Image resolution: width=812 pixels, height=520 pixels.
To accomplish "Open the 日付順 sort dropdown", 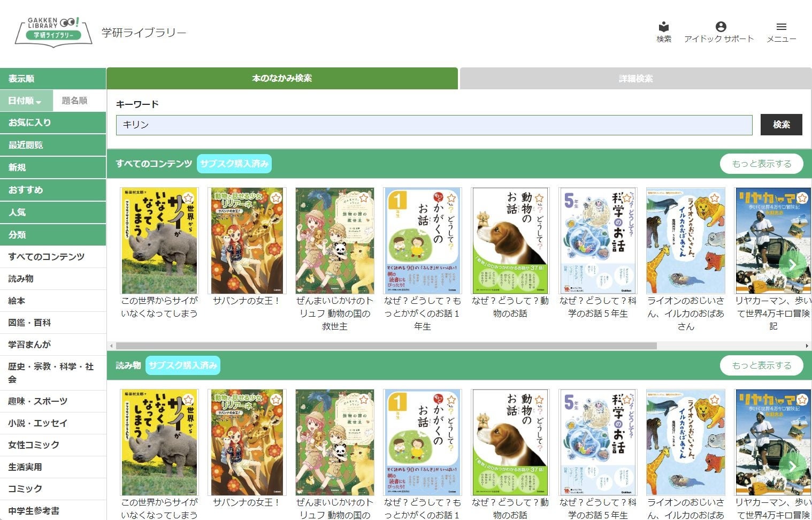I will 26,101.
